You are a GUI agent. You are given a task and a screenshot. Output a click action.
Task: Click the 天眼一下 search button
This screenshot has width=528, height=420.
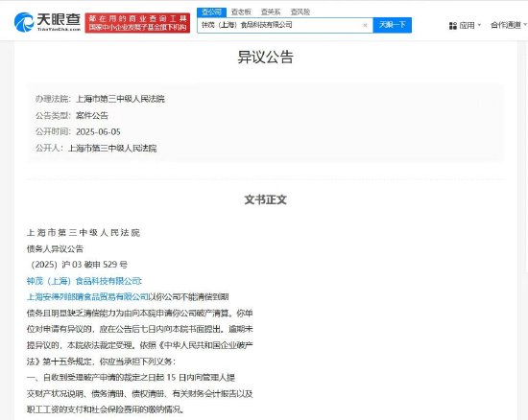point(393,25)
